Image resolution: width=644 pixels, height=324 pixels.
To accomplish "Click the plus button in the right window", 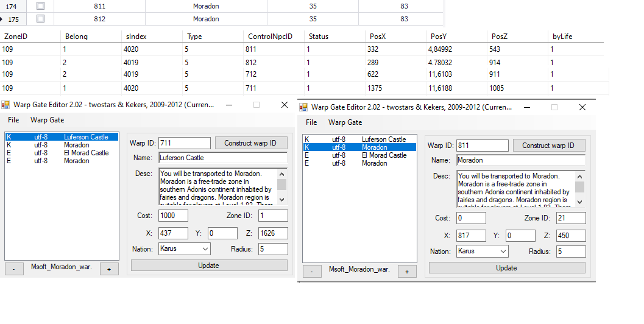I will click(407, 272).
